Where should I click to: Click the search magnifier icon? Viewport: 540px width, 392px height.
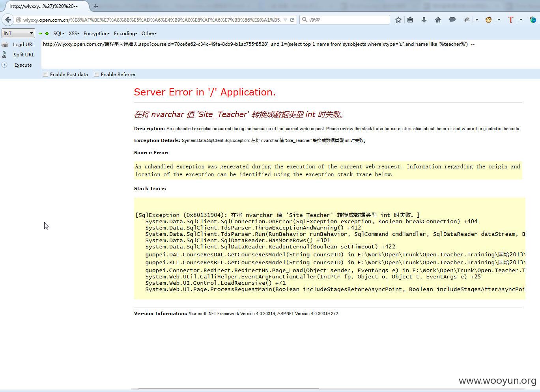click(x=305, y=20)
